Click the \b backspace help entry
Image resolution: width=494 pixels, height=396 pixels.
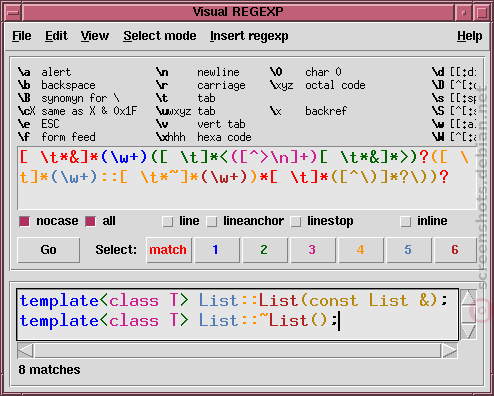[x=57, y=85]
